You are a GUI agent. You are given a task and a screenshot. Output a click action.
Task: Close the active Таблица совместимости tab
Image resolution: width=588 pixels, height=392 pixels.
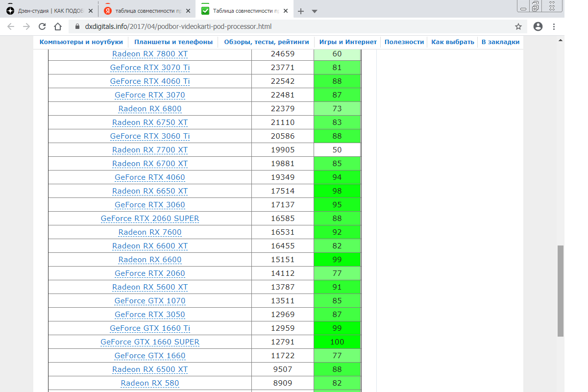coord(285,11)
